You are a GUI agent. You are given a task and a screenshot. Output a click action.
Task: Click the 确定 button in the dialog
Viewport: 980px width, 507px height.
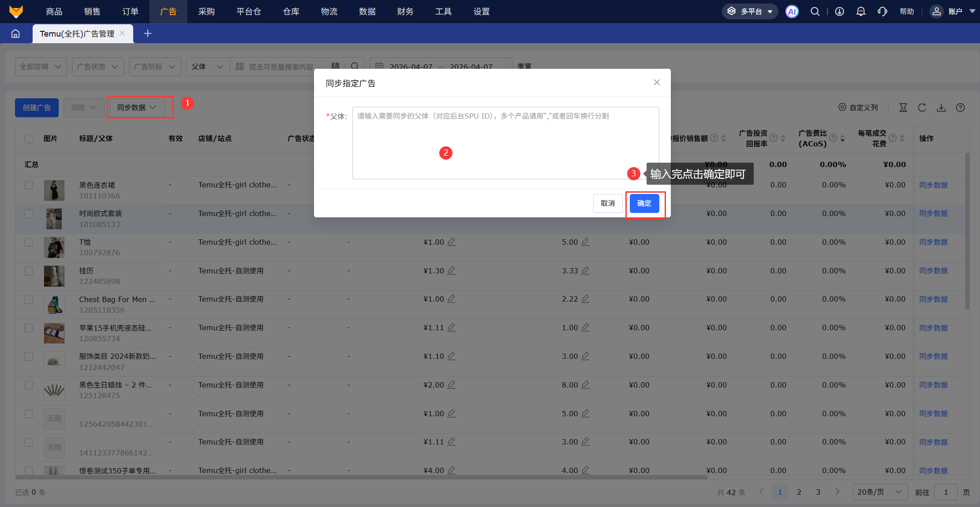644,203
